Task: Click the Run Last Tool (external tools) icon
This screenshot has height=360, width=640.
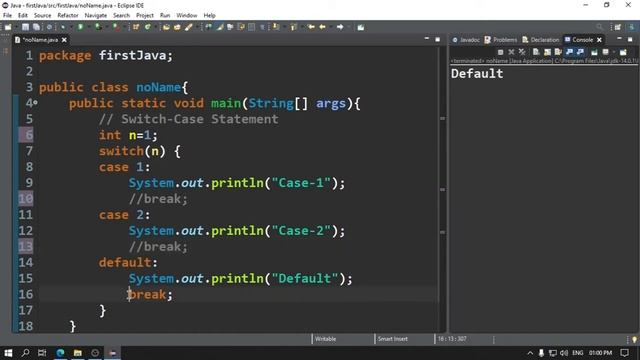Action: pos(116,27)
